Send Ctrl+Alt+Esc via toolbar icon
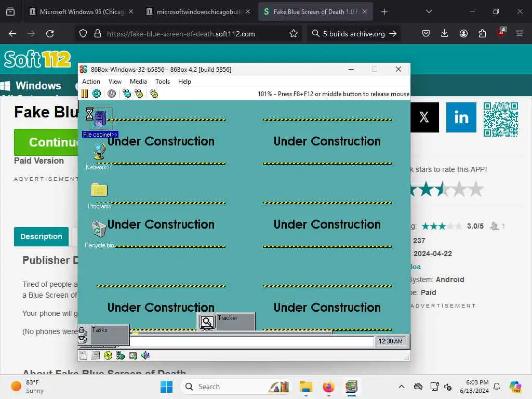This screenshot has height=399, width=532. point(139,94)
